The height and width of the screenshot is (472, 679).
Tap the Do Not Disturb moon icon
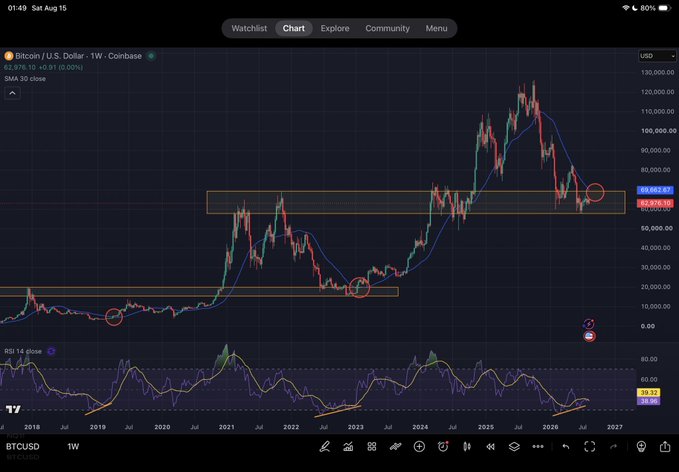pyautogui.click(x=634, y=8)
